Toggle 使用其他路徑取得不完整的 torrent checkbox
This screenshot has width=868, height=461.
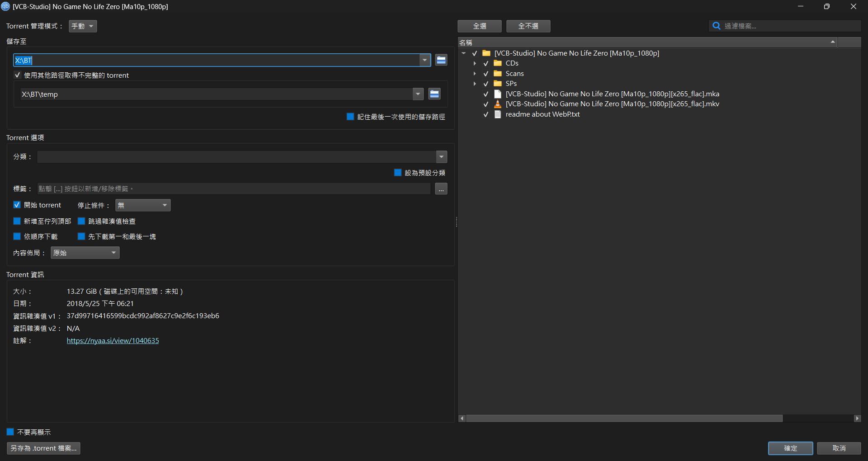17,75
